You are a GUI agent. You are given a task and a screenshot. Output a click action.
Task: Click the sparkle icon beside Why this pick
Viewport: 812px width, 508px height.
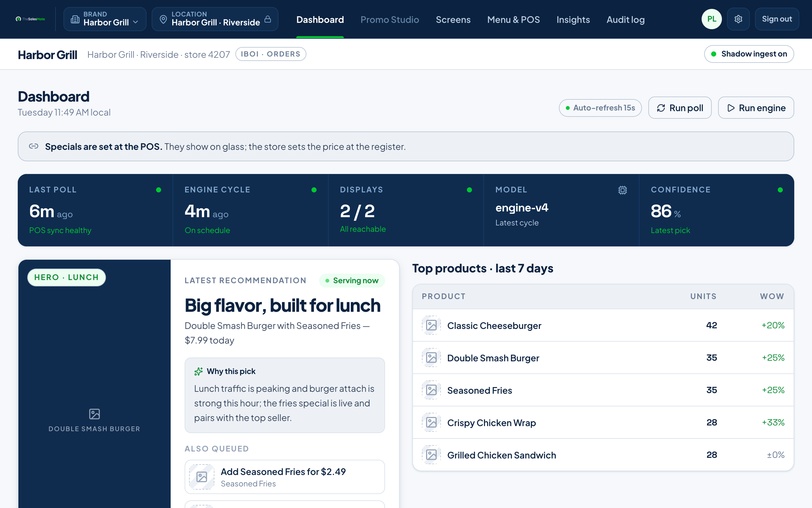(199, 371)
